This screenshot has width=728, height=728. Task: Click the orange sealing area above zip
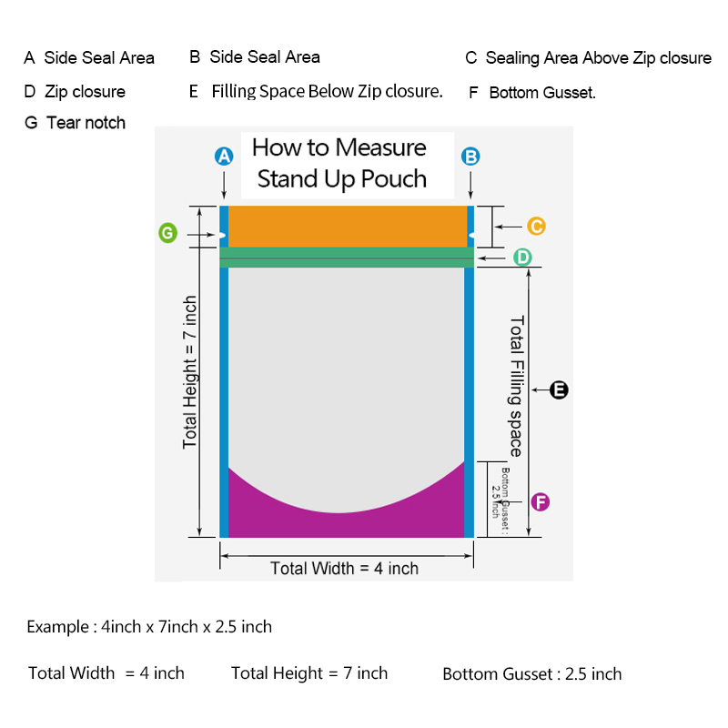[348, 227]
